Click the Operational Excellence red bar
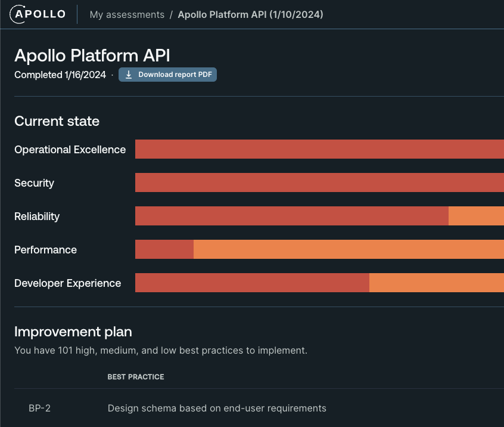Screen dimensions: 504x427 [319, 149]
